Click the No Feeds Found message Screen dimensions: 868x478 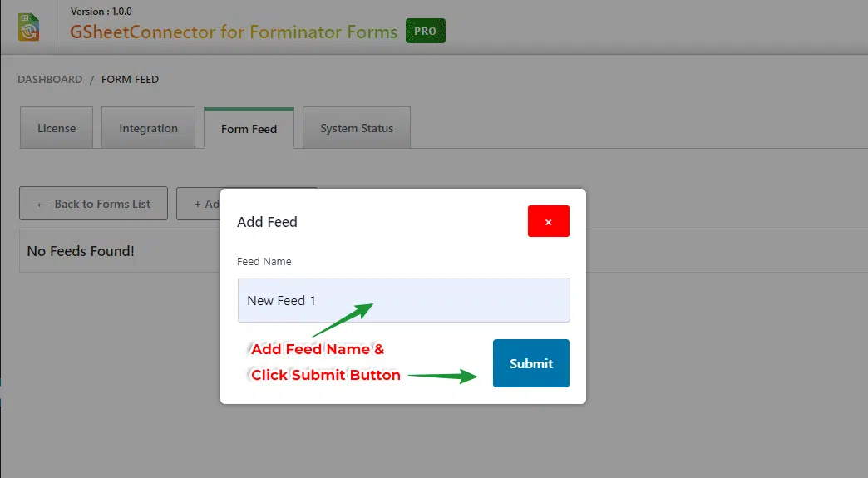(81, 250)
